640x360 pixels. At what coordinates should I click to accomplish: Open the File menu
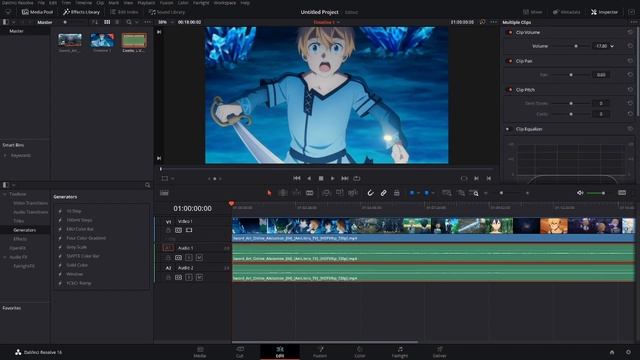tap(41, 2)
